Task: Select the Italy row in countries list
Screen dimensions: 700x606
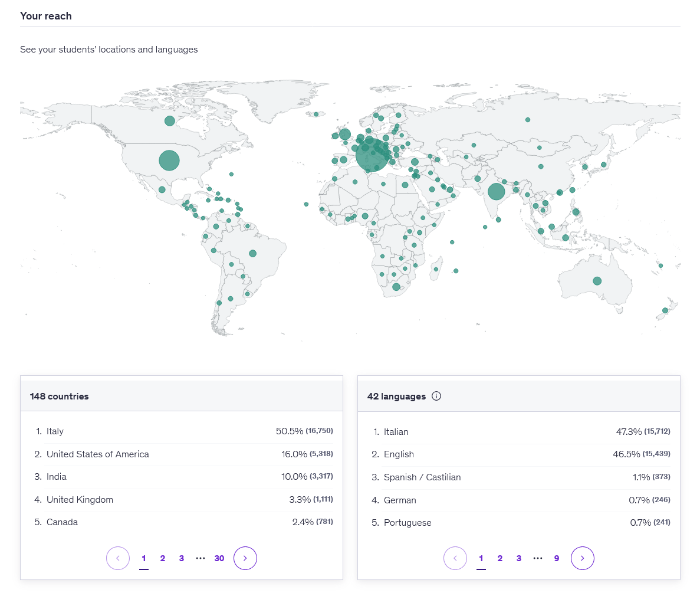Action: [182, 431]
